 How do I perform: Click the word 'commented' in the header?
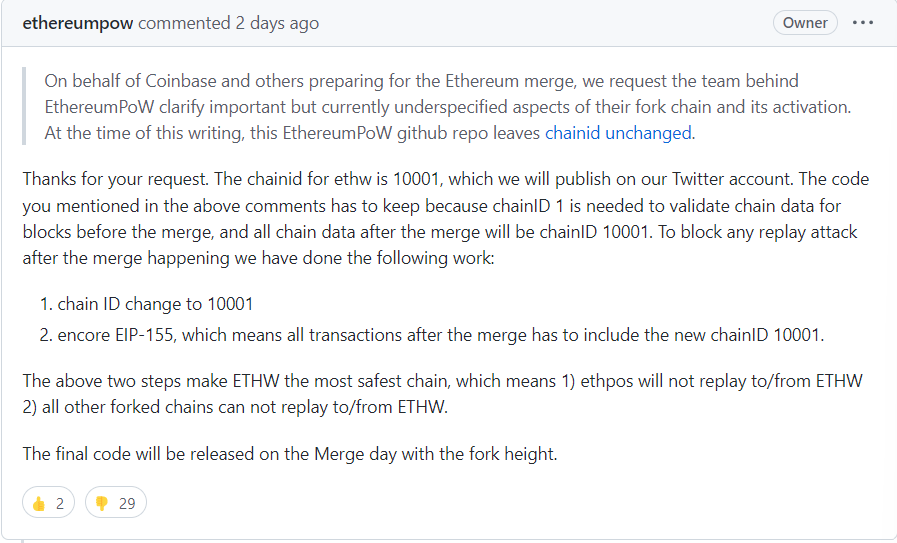(184, 23)
